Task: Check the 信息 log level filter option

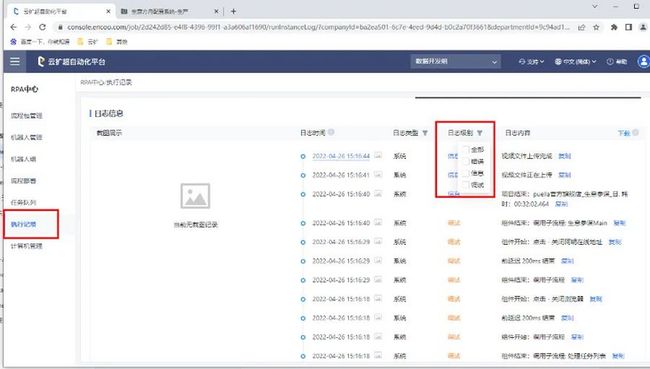Action: (466, 173)
